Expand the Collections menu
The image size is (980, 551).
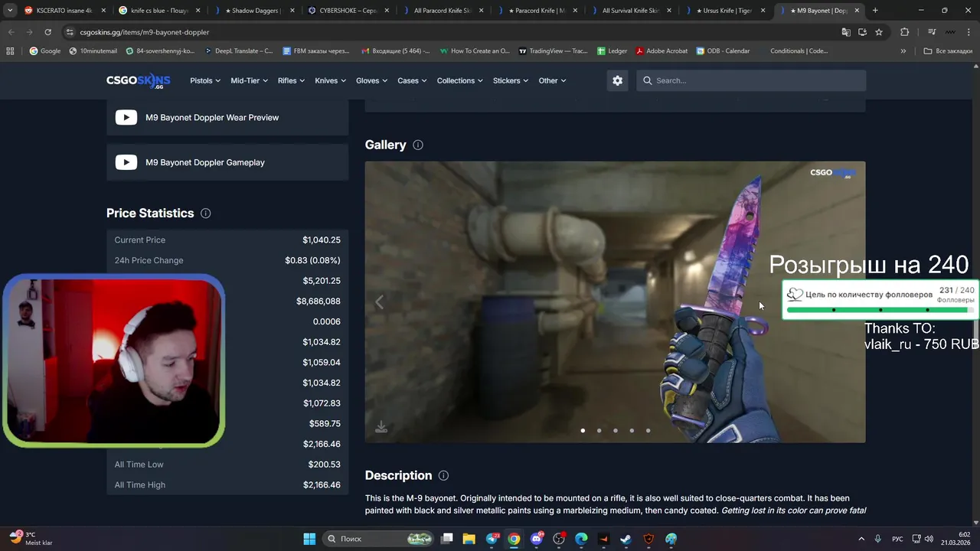[459, 80]
